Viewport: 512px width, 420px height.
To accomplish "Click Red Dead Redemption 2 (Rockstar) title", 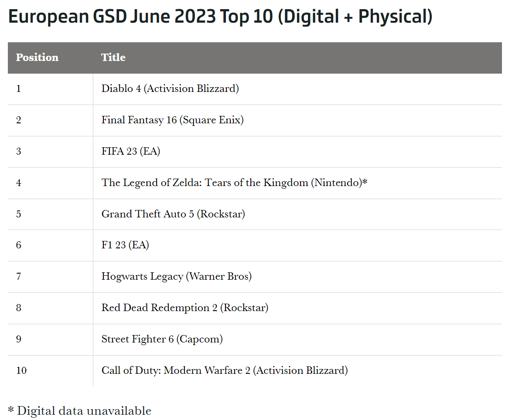I will pyautogui.click(x=184, y=308).
